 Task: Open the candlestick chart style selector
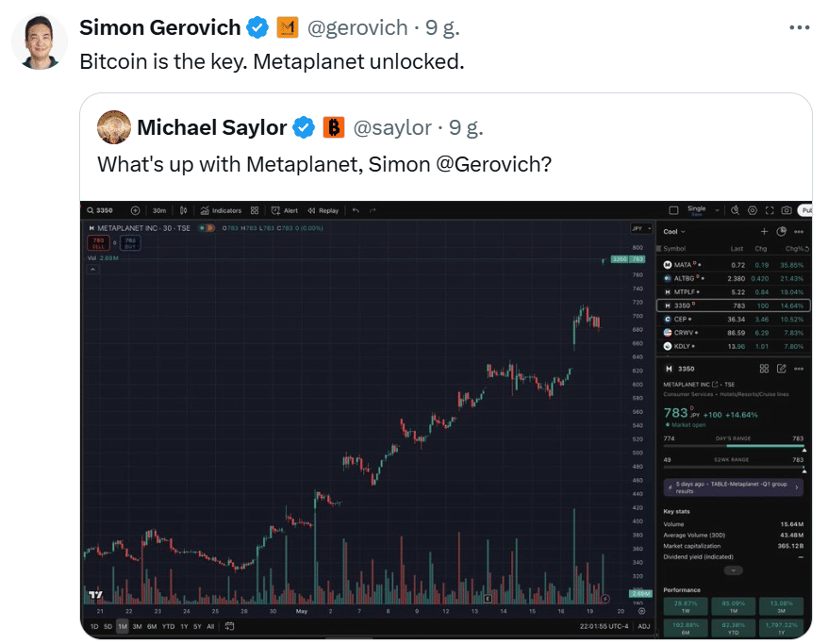coord(183,210)
